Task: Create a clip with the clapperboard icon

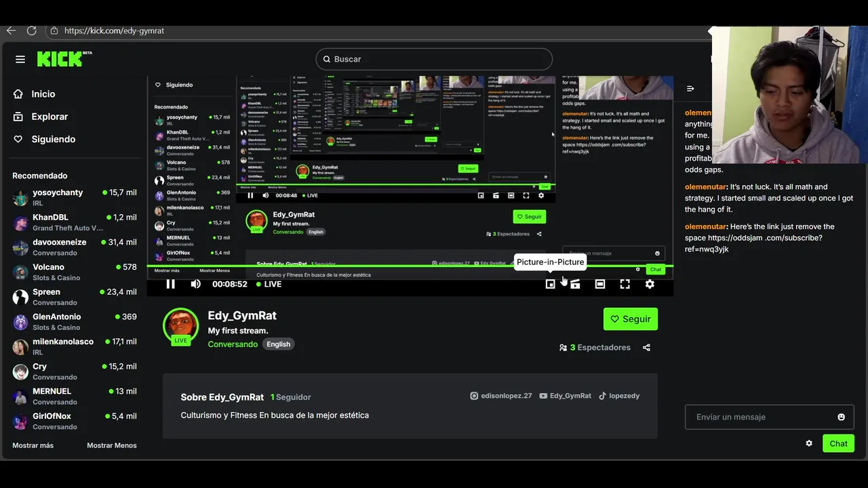Action: (x=575, y=284)
